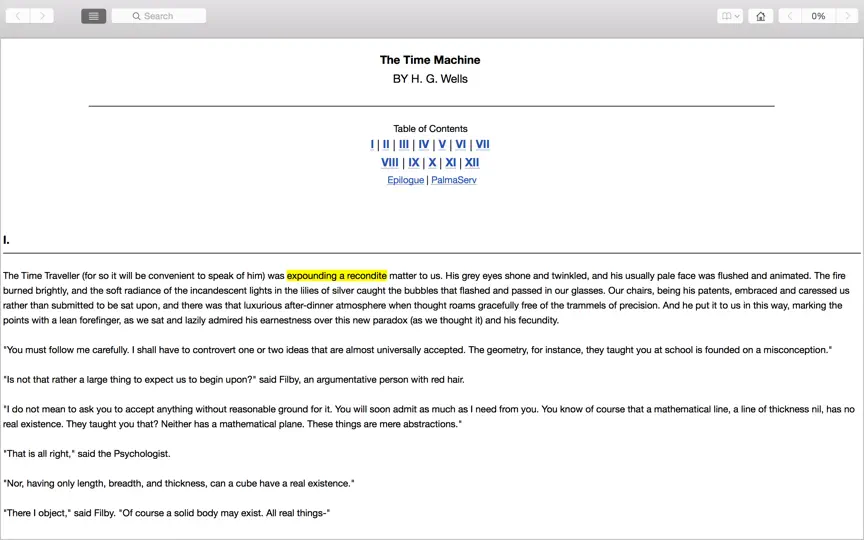Jump to chapter VII link
864x540 pixels.
[482, 144]
